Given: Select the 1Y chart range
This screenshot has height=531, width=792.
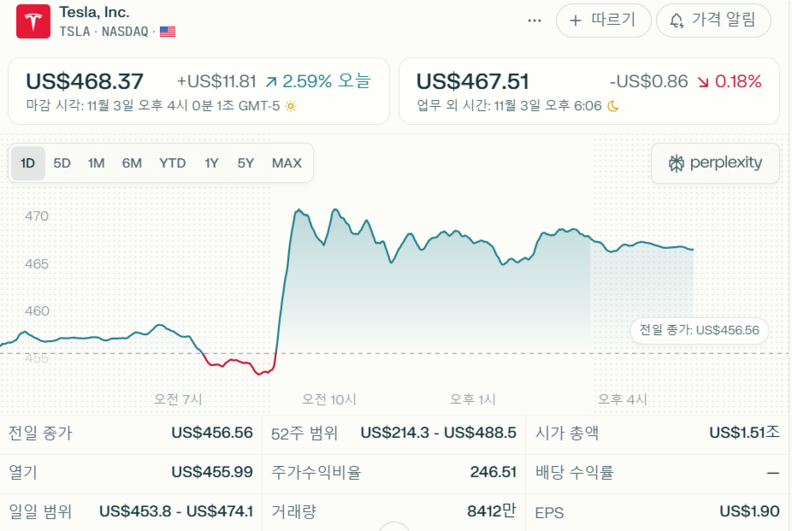Looking at the screenshot, I should point(211,163).
